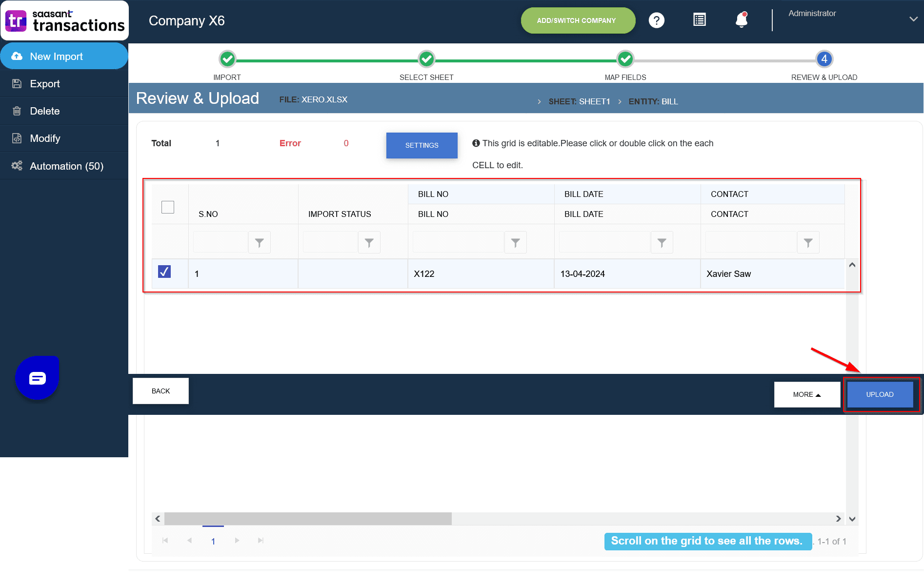Open the activity list icon in header
Viewport: 924px width, 584px height.
(x=699, y=20)
